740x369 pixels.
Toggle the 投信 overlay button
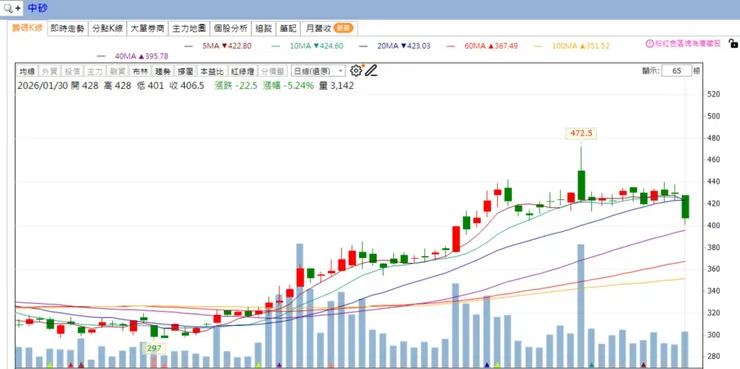point(72,72)
